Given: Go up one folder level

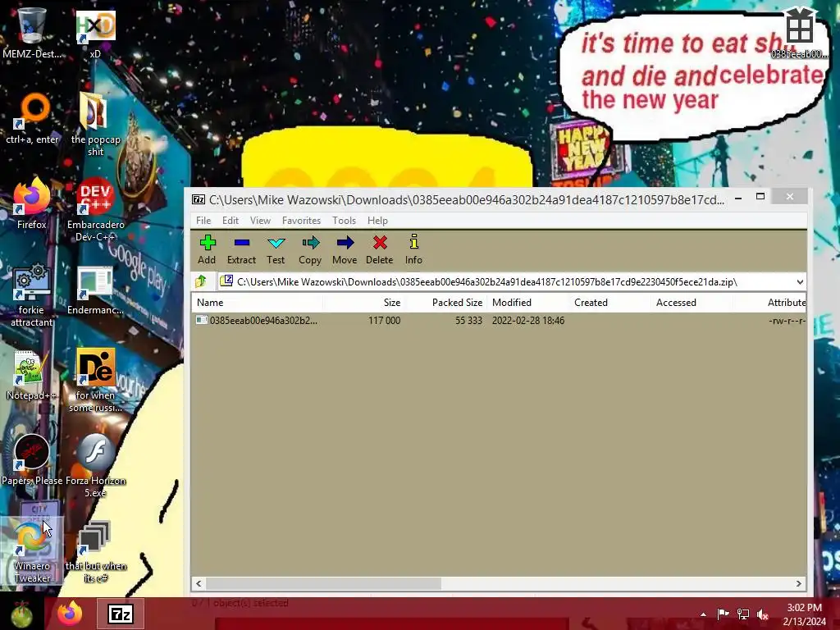Looking at the screenshot, I should 202,281.
